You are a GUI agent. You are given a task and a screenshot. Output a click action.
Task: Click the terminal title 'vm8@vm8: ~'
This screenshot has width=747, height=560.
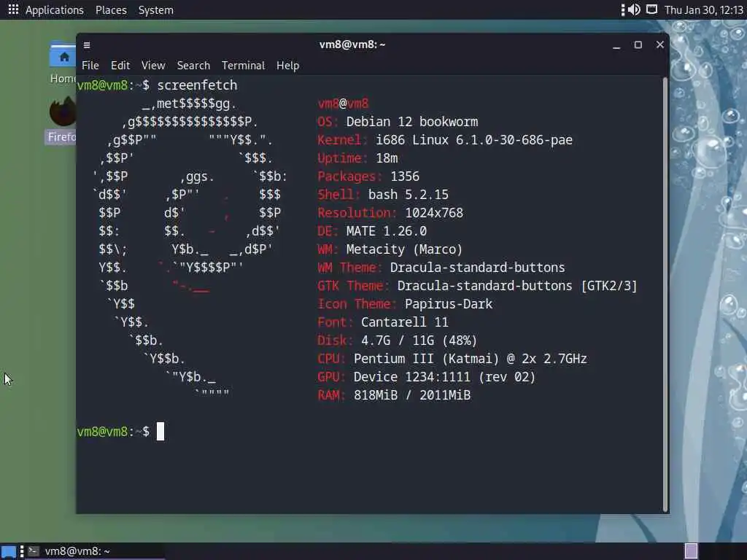click(x=352, y=44)
